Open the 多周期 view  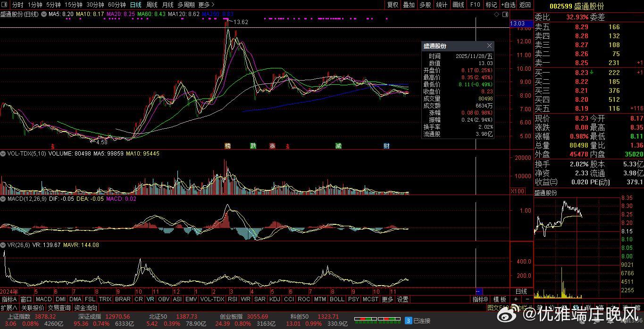coord(186,5)
